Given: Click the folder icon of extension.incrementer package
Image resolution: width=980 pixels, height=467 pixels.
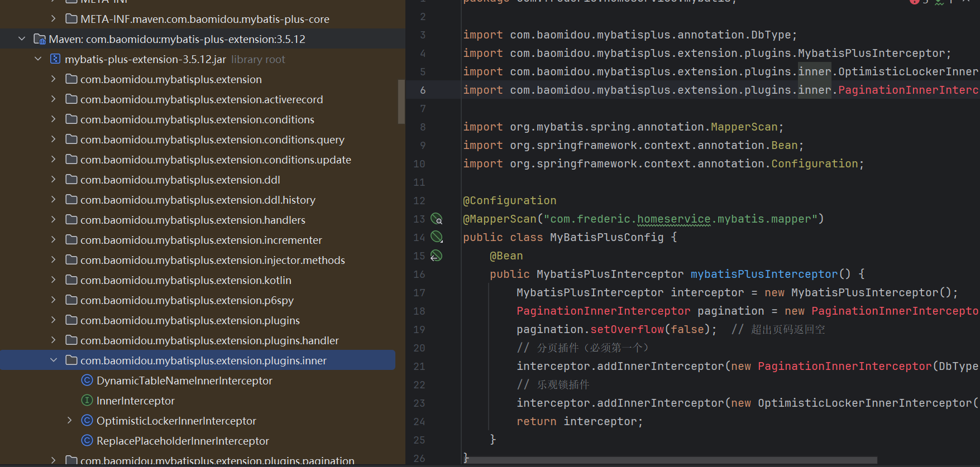Looking at the screenshot, I should point(71,240).
